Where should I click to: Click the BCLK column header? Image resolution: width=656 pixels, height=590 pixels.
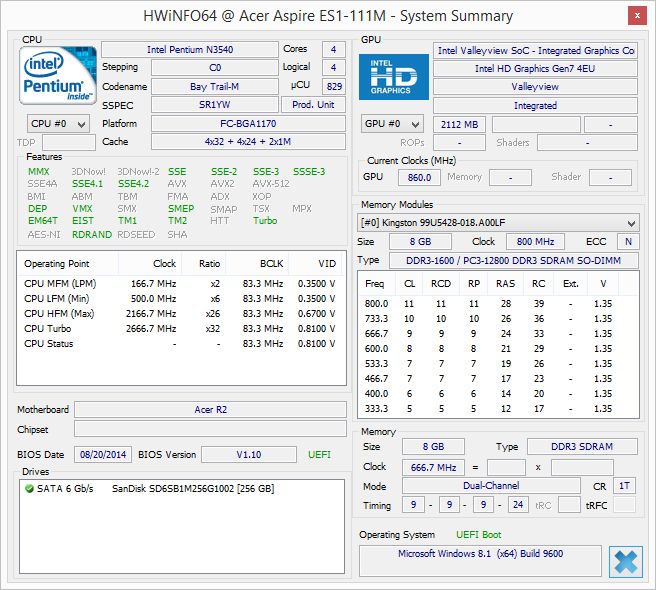click(x=257, y=264)
